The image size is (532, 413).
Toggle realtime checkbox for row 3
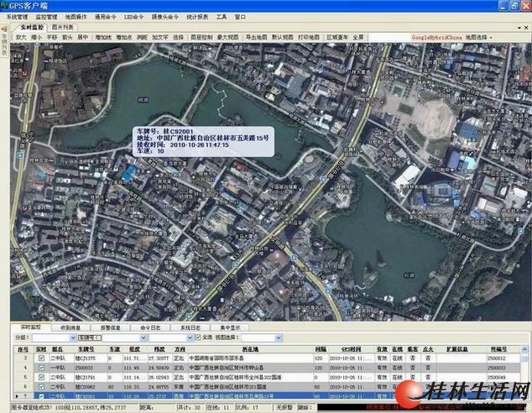pyautogui.click(x=41, y=358)
